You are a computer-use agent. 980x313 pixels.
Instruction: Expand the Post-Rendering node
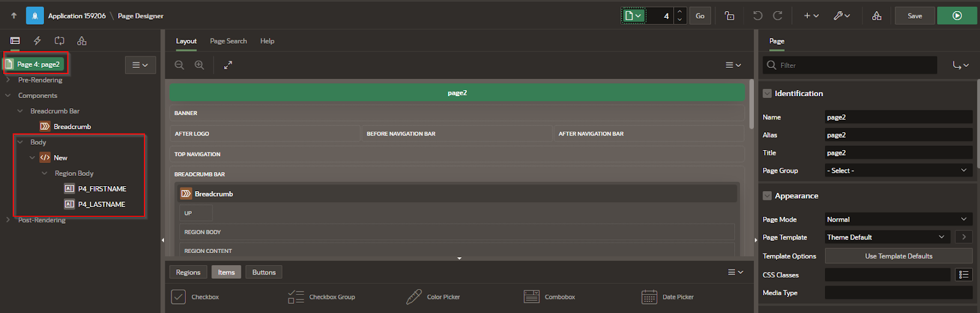(8, 220)
